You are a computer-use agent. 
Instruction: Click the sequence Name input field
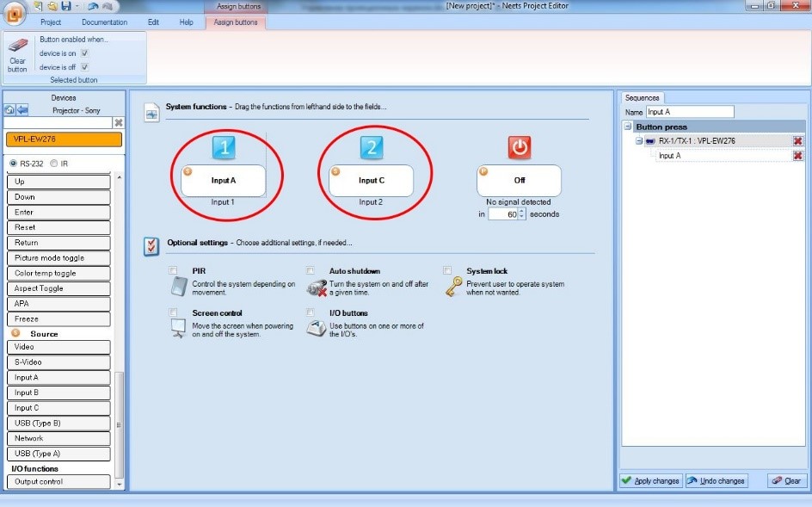point(689,112)
